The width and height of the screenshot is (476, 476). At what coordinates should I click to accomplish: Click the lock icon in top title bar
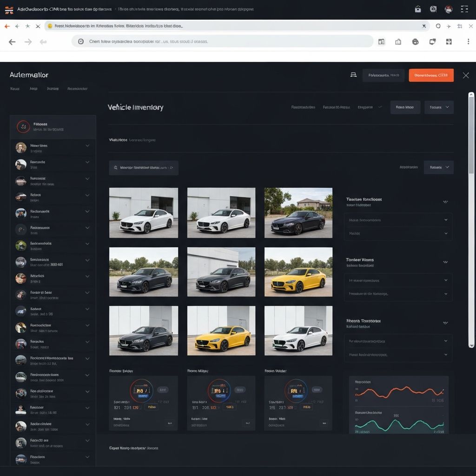point(417,9)
